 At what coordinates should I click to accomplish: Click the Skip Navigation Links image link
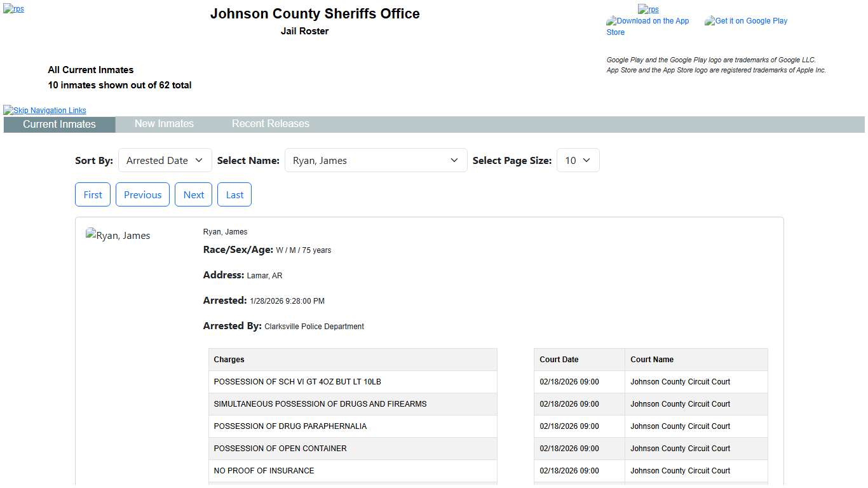click(44, 111)
